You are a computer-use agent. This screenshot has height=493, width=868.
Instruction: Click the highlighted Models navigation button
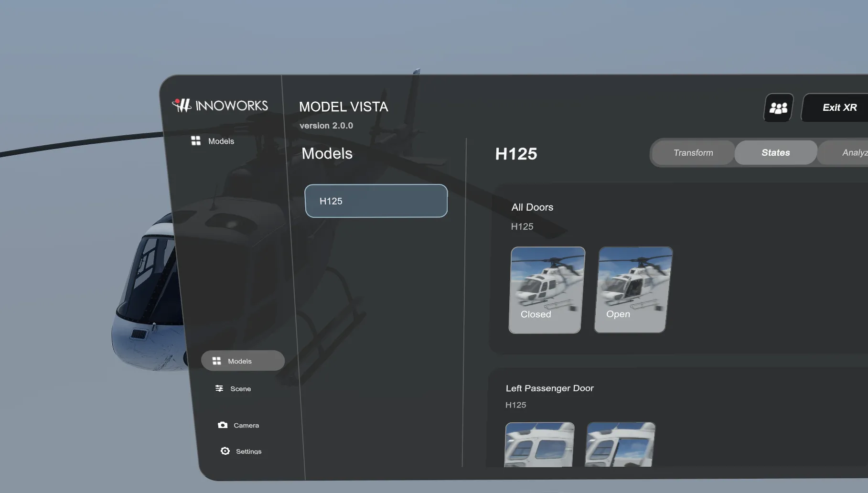click(243, 361)
